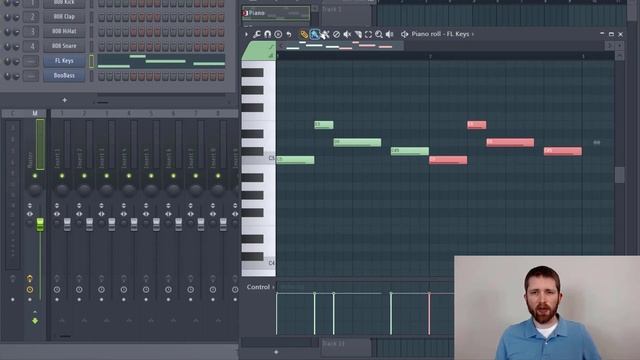Click the piano roll note overview minimap
This screenshot has width=640, height=360.
[341, 46]
